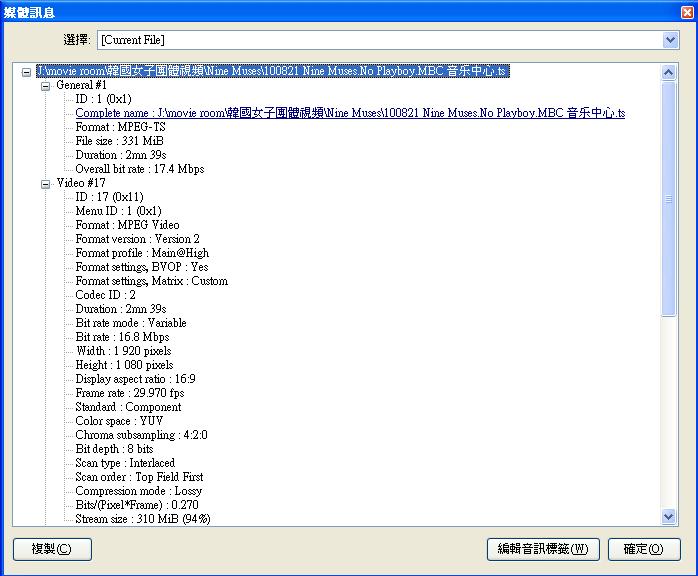Click the 編輯音訊標籤(W) button

tap(543, 549)
